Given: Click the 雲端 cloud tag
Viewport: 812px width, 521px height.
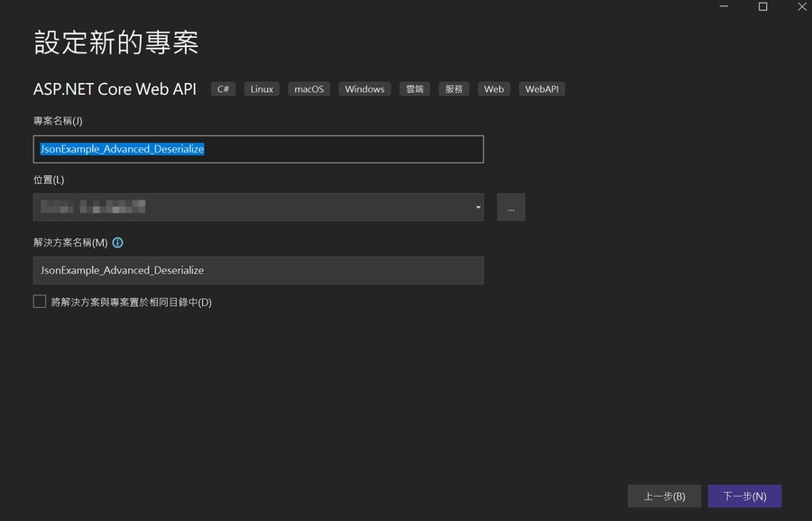Looking at the screenshot, I should tap(414, 89).
